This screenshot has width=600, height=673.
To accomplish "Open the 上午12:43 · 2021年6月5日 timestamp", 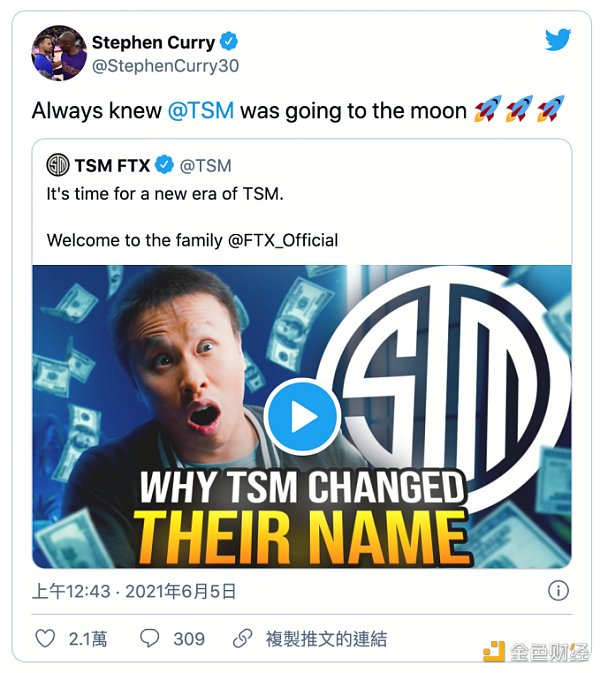I will pos(134,591).
